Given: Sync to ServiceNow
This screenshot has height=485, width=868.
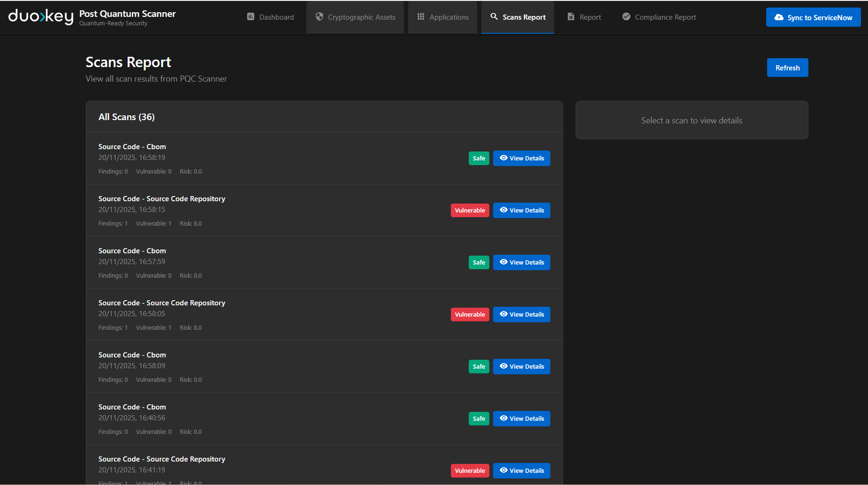Looking at the screenshot, I should click(813, 17).
